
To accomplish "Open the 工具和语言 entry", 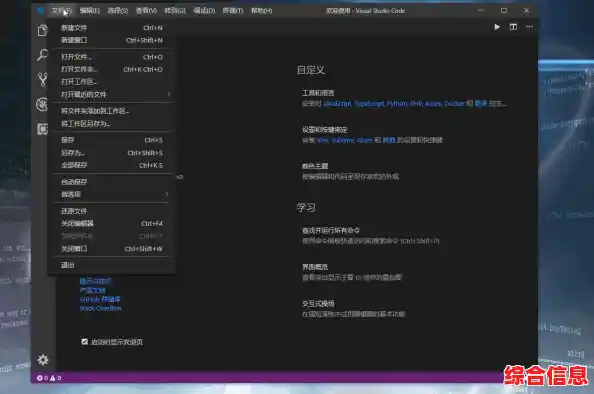I will pyautogui.click(x=404, y=98).
